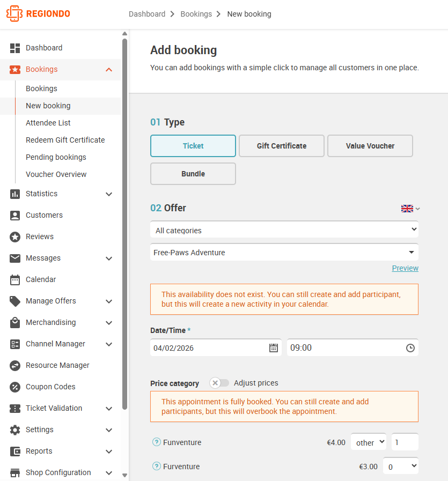448x481 pixels.
Task: Open Resource Manager via its sidebar icon
Action: [14, 365]
